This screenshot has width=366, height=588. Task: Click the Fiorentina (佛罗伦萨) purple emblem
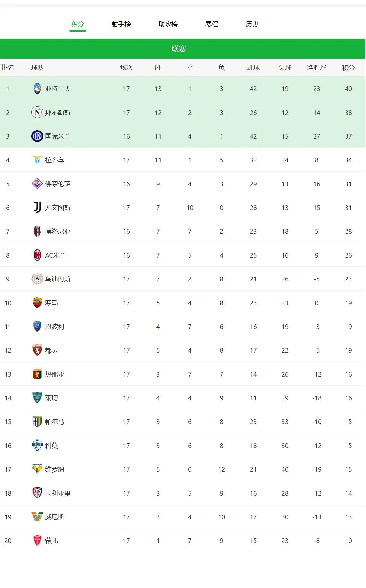(37, 184)
